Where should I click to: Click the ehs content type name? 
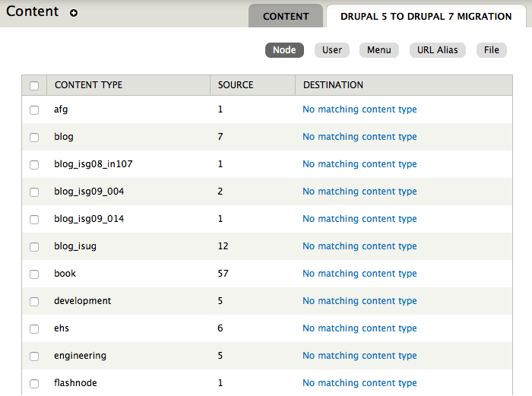click(x=62, y=328)
